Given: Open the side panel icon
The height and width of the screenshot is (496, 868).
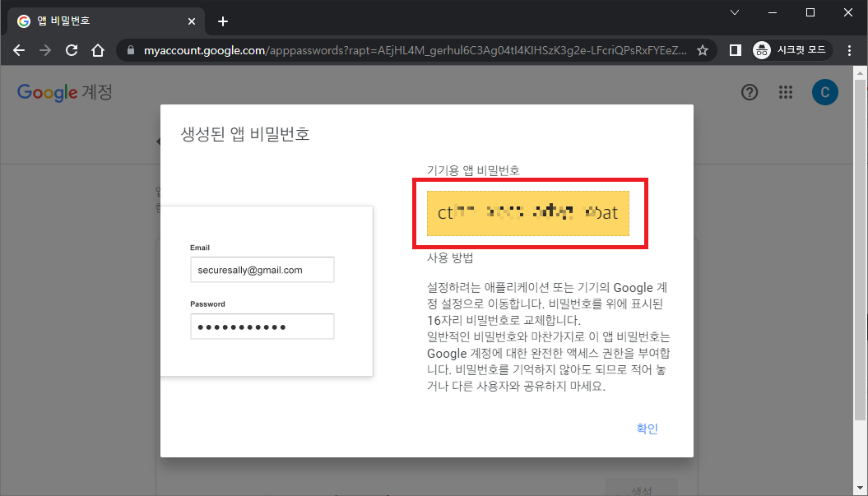Looking at the screenshot, I should click(x=736, y=50).
